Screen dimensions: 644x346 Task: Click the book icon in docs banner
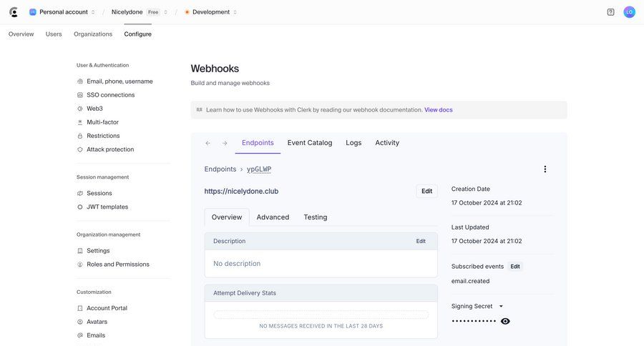click(x=199, y=109)
